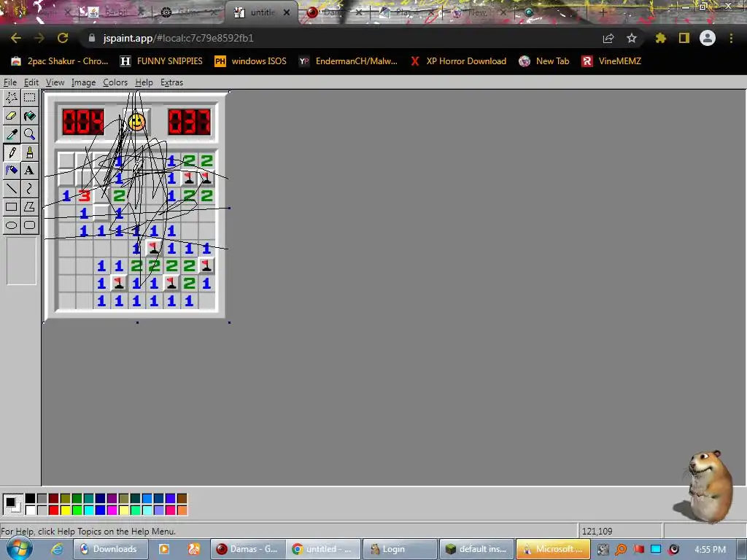This screenshot has width=747, height=560.
Task: Pick the brown color swatch
Action: pyautogui.click(x=182, y=499)
